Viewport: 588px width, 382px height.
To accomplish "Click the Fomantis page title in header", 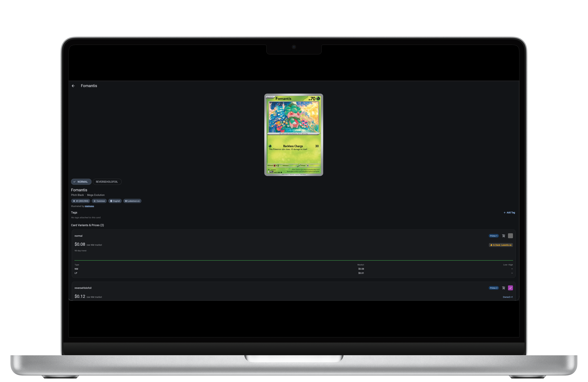I will pos(89,86).
